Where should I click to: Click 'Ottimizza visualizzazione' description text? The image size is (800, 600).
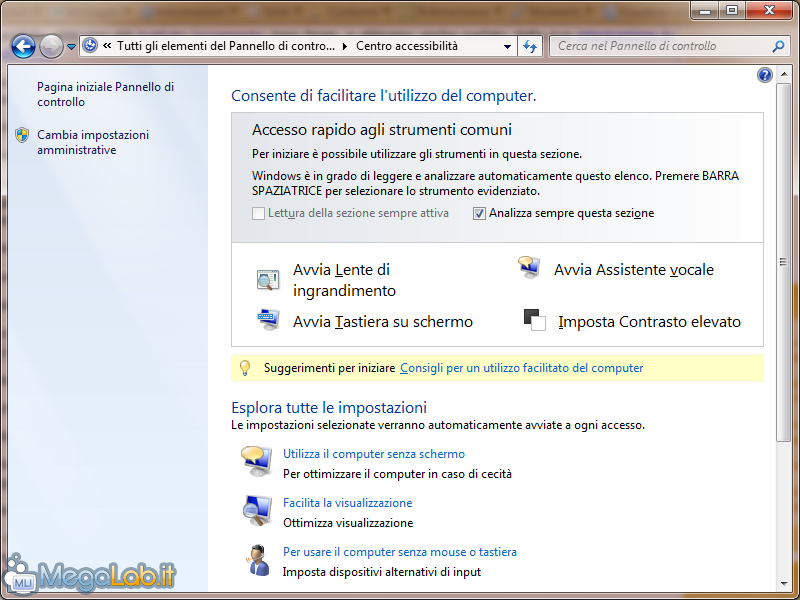348,523
